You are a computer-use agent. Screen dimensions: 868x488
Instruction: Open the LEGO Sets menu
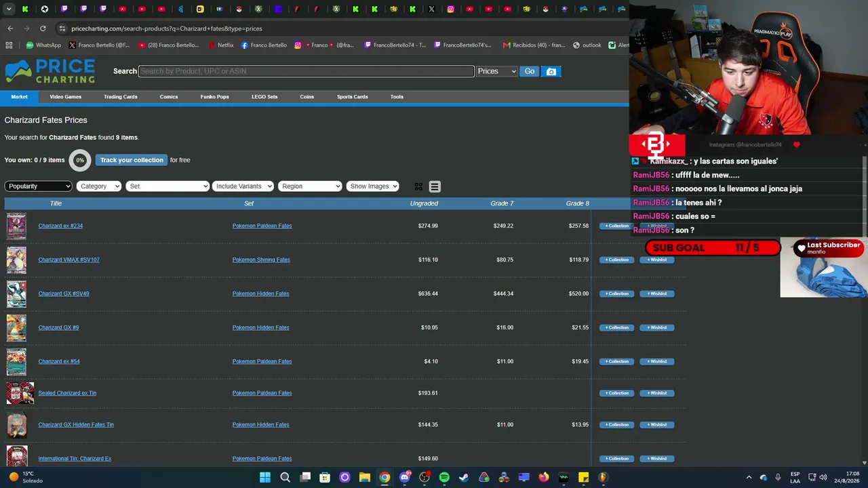[264, 97]
